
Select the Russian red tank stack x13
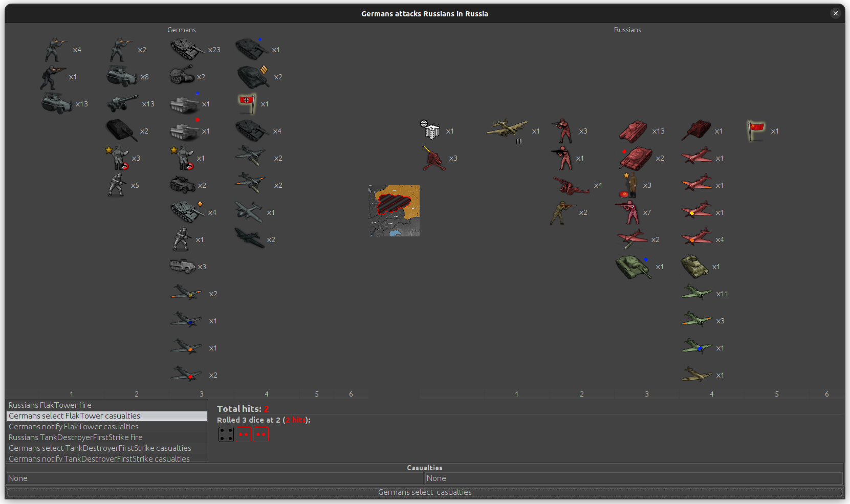[x=634, y=131]
